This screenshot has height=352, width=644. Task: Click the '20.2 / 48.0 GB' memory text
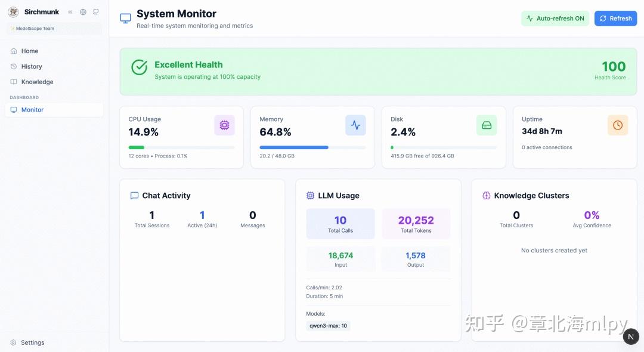tap(277, 156)
